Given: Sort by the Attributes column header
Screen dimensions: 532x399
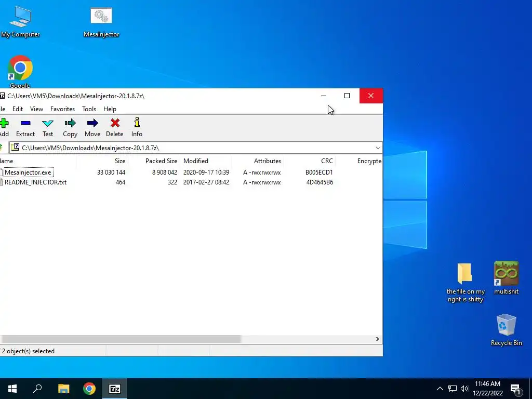Looking at the screenshot, I should tap(258, 161).
